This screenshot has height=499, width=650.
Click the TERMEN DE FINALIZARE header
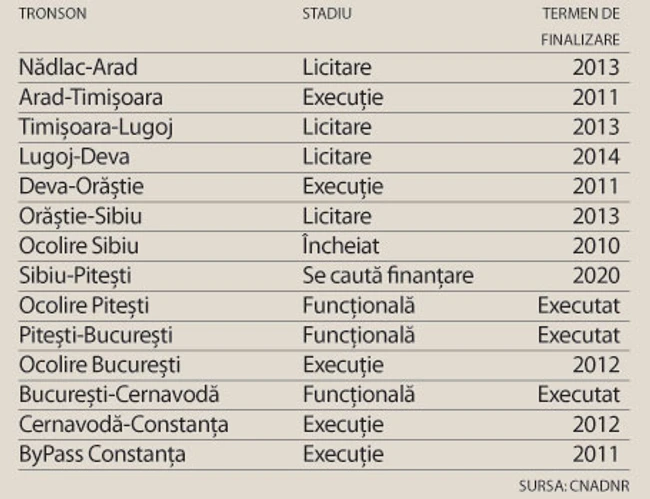(583, 27)
